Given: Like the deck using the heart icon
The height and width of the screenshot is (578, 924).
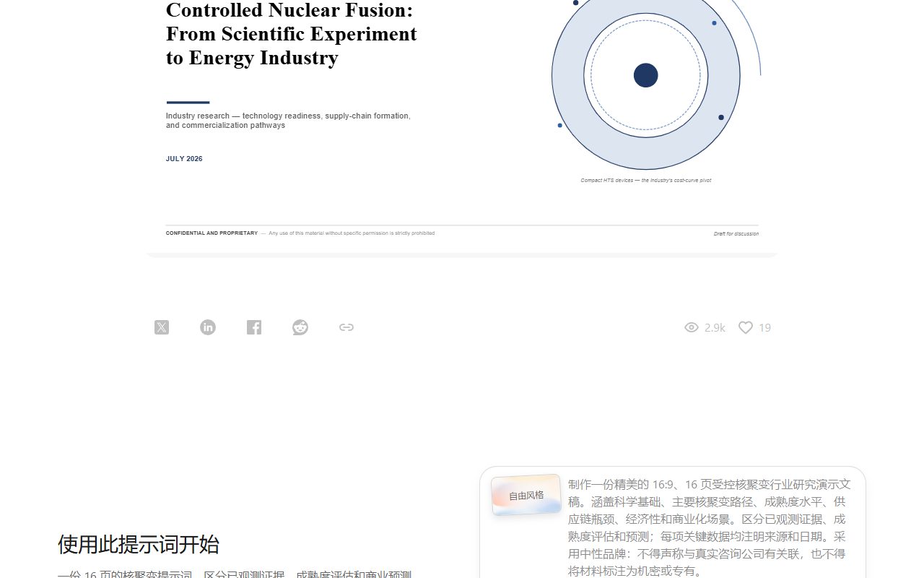Looking at the screenshot, I should 746,327.
